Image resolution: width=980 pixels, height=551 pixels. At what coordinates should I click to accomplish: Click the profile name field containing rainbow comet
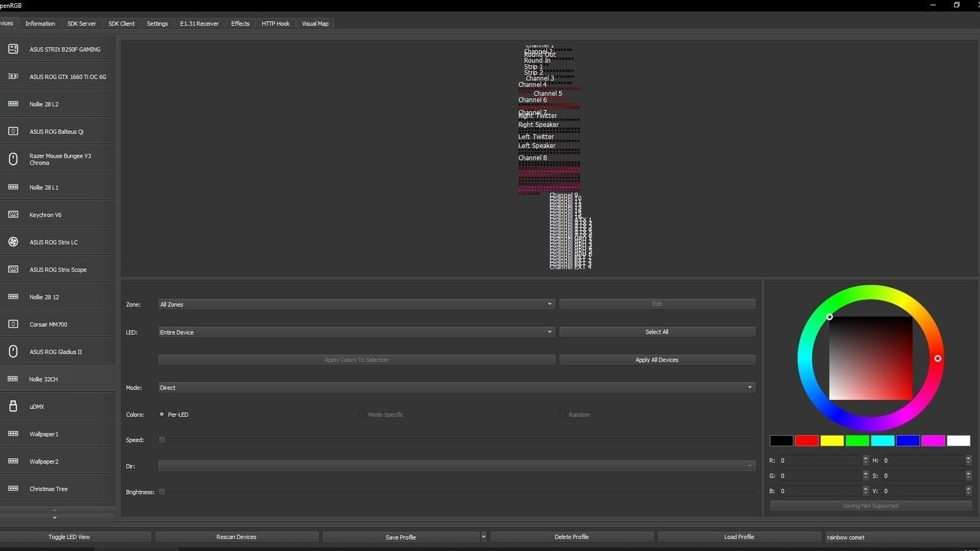tap(900, 537)
